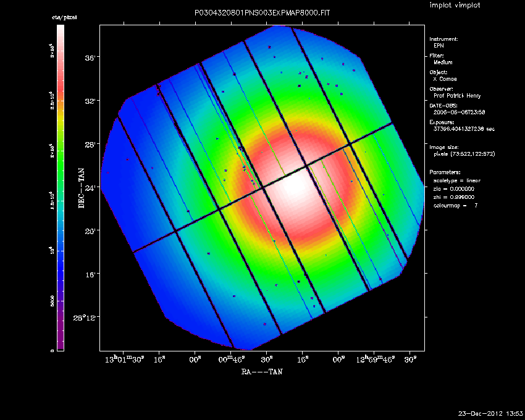The image size is (525, 420).
Task: Click the declination tick label 24'
Action: (x=90, y=188)
